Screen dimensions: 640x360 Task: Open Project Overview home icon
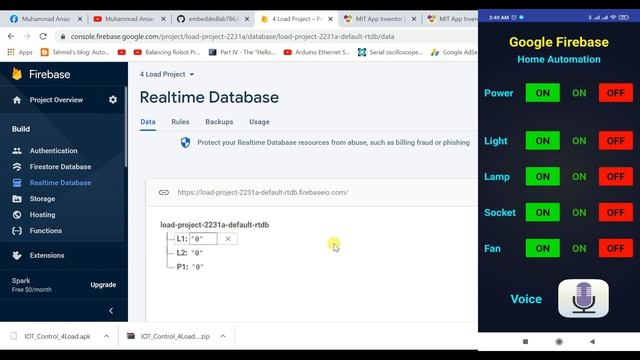point(17,100)
